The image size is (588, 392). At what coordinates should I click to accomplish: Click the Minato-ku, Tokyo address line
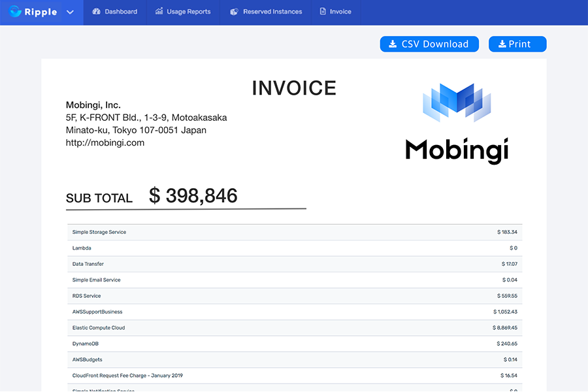pos(136,130)
